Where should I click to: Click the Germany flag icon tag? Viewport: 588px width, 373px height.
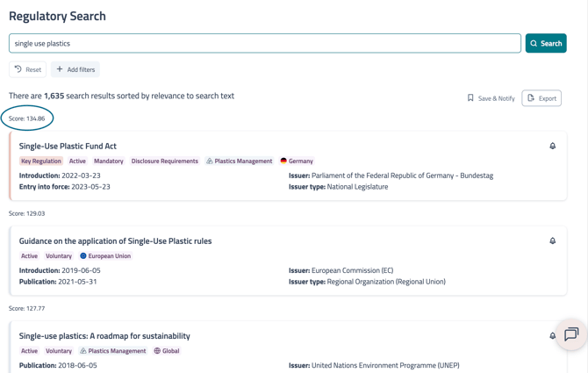click(283, 161)
